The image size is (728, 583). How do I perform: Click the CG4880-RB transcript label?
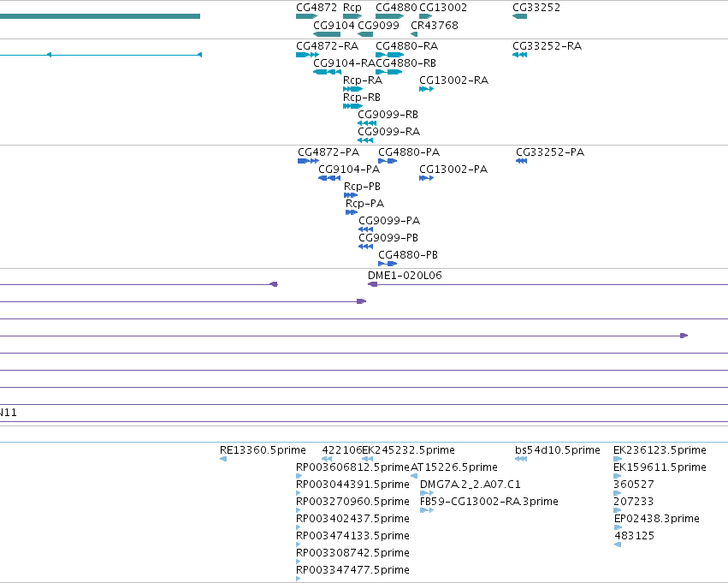pyautogui.click(x=405, y=63)
